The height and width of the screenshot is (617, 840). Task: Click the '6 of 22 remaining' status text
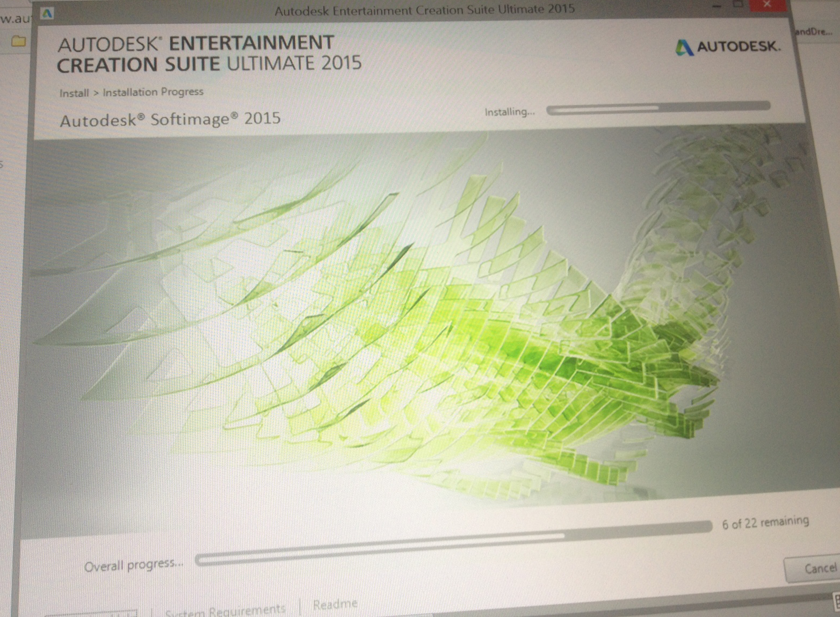765,522
